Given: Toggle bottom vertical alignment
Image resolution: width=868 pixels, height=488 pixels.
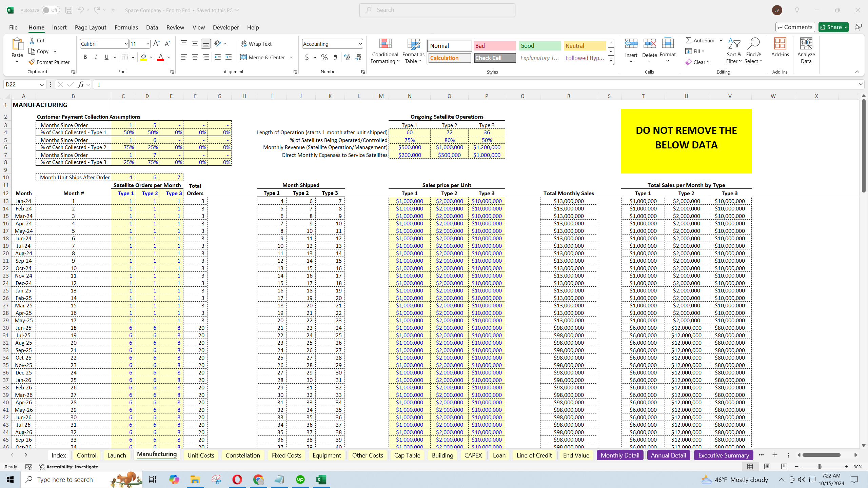Looking at the screenshot, I should [x=205, y=44].
